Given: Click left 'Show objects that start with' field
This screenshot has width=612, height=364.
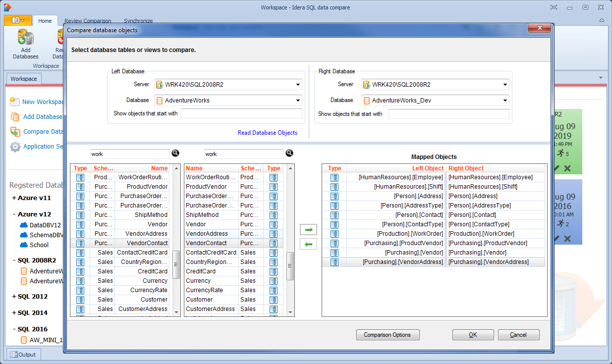Looking at the screenshot, I should (x=241, y=114).
